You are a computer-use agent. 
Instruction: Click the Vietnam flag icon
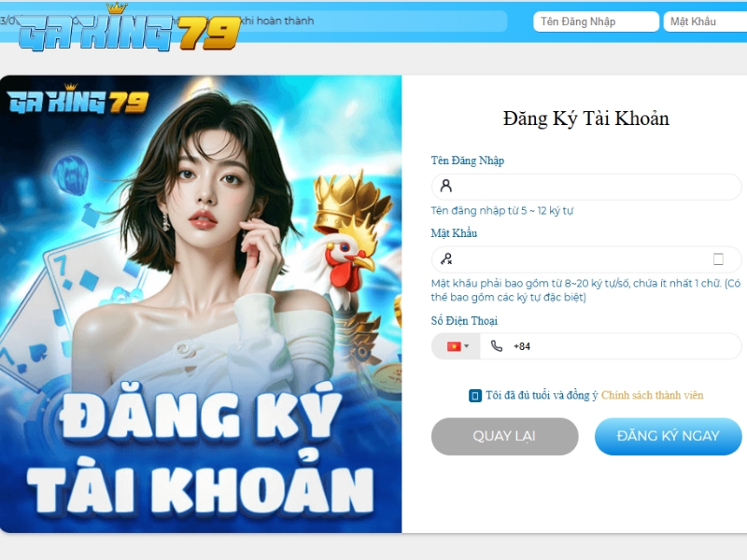click(454, 346)
